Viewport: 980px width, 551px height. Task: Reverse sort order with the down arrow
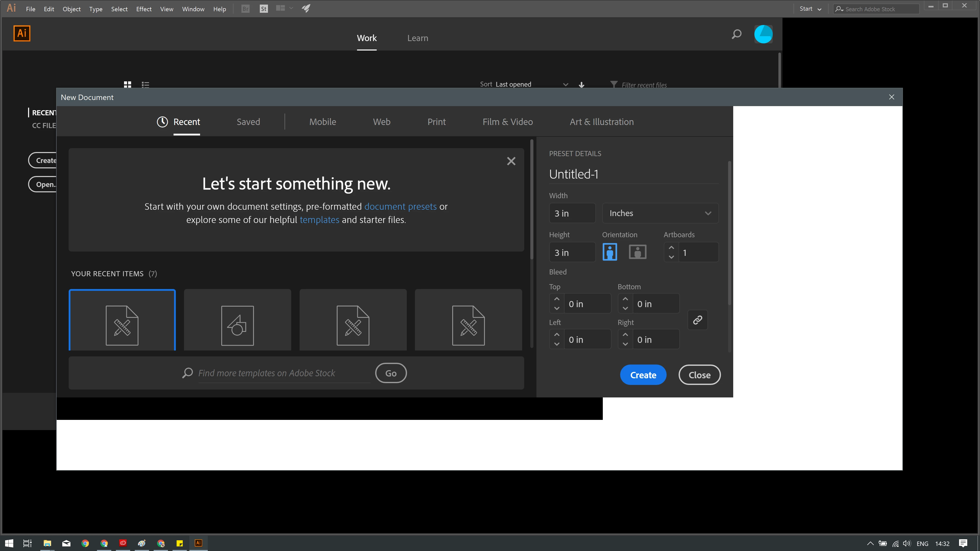(x=581, y=84)
